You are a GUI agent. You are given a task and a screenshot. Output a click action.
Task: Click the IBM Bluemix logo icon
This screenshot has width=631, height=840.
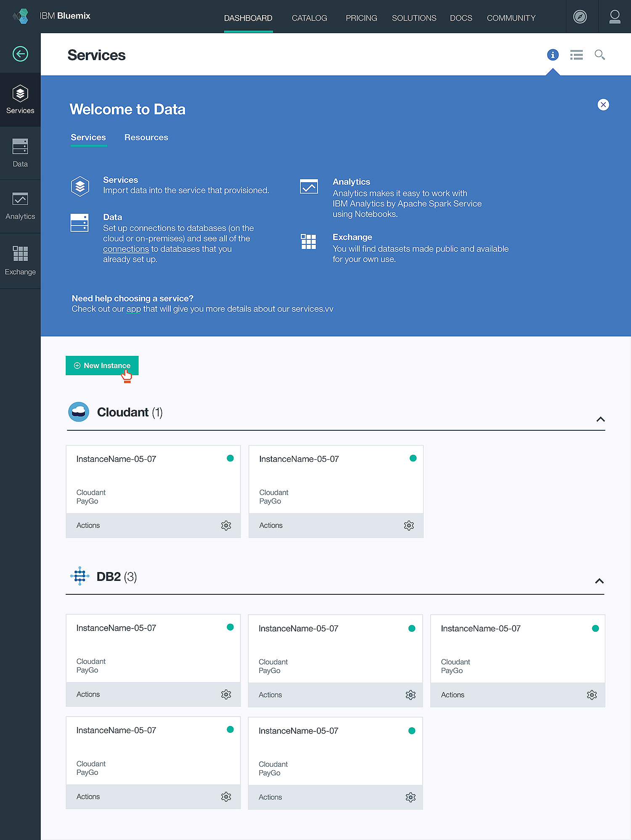pos(20,16)
